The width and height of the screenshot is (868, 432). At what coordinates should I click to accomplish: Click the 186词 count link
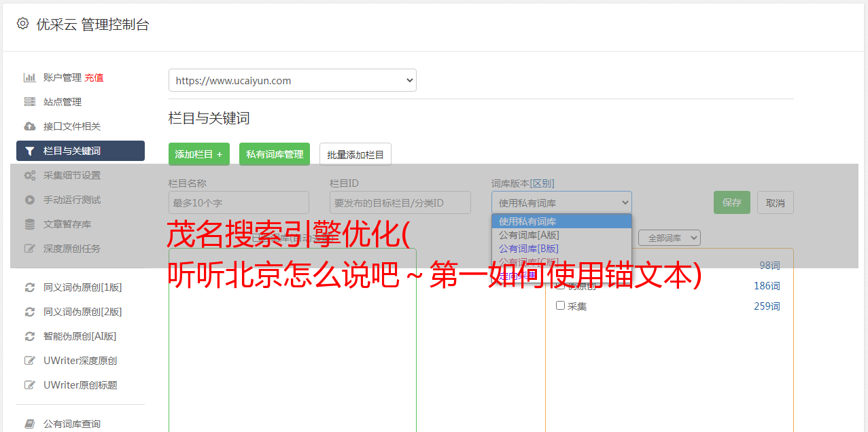click(767, 286)
